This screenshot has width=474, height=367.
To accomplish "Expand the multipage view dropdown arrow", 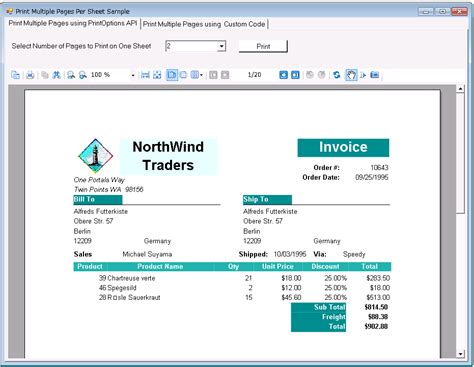I will (201, 75).
